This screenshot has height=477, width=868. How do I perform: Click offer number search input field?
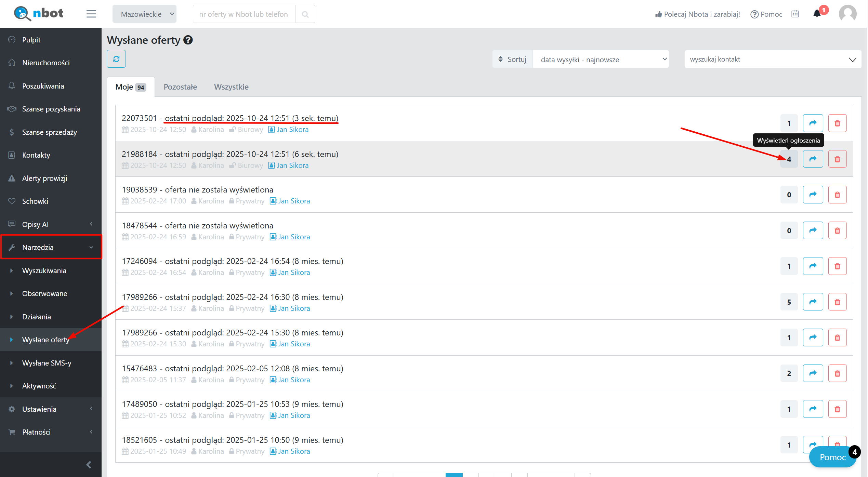pos(244,14)
